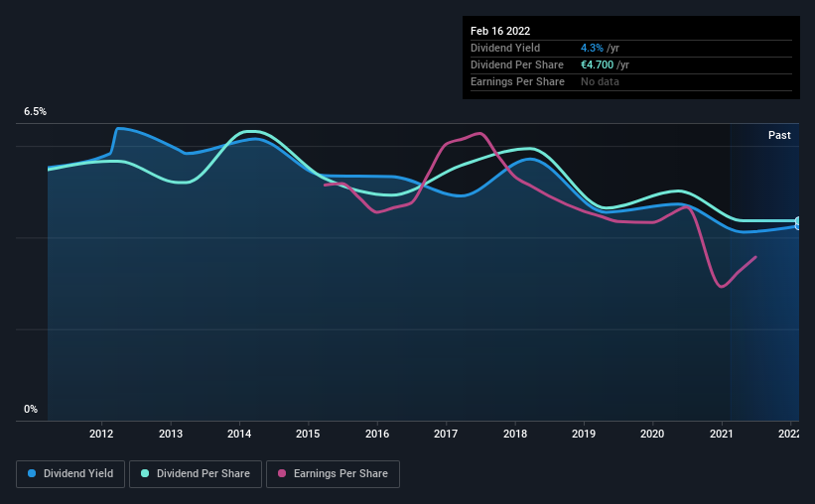Image resolution: width=815 pixels, height=504 pixels.
Task: Select the 2020 x-axis label
Action: pos(652,434)
